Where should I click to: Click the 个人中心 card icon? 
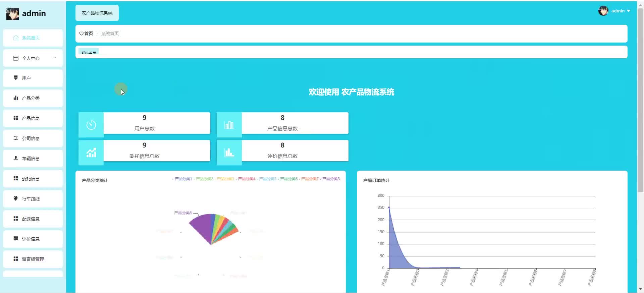[x=16, y=58]
